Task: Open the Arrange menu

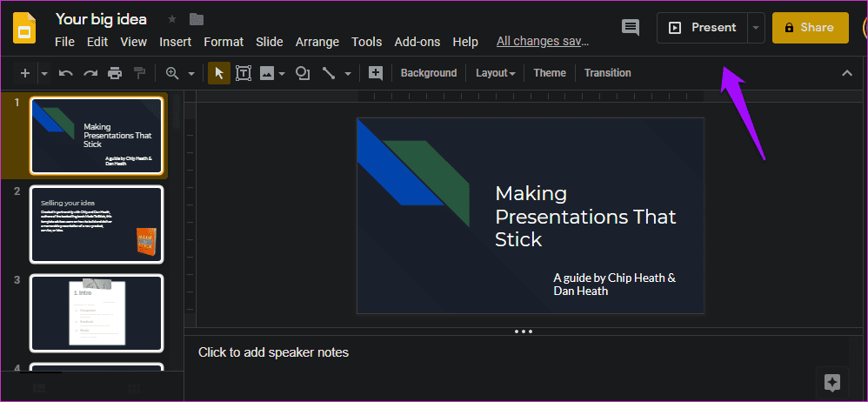Action: 317,42
